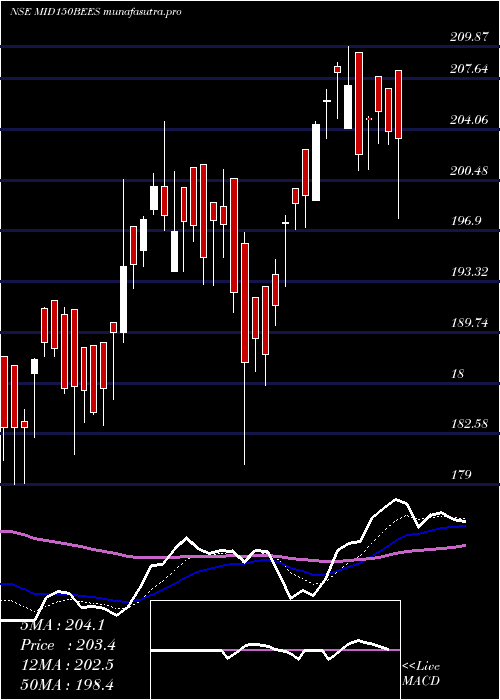Image resolution: width=500 pixels, height=700 pixels.
Task: Click the 193.32 price axis label
Action: click(x=469, y=271)
